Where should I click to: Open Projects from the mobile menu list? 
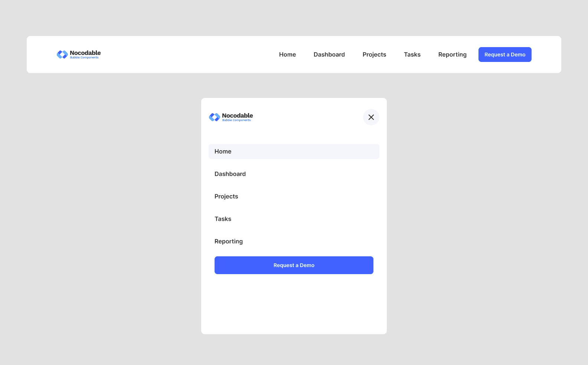(x=226, y=197)
